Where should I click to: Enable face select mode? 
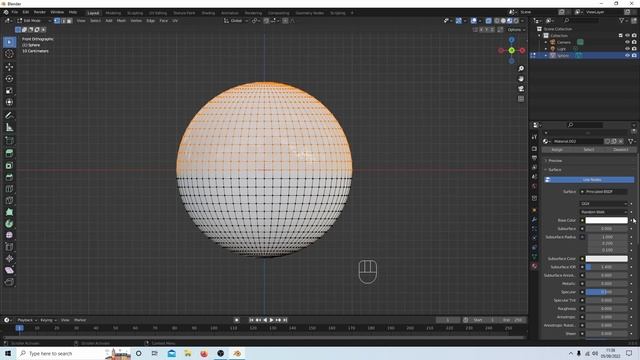(69, 20)
